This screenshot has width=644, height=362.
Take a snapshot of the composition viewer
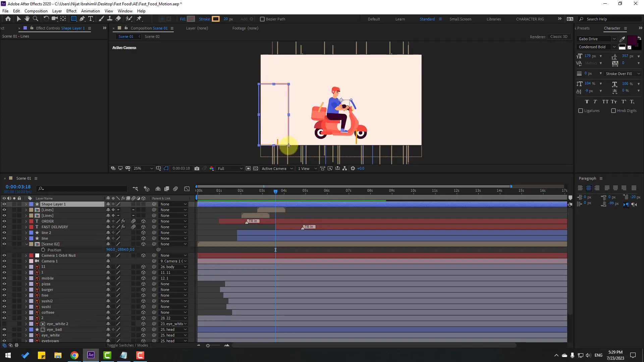point(197,169)
